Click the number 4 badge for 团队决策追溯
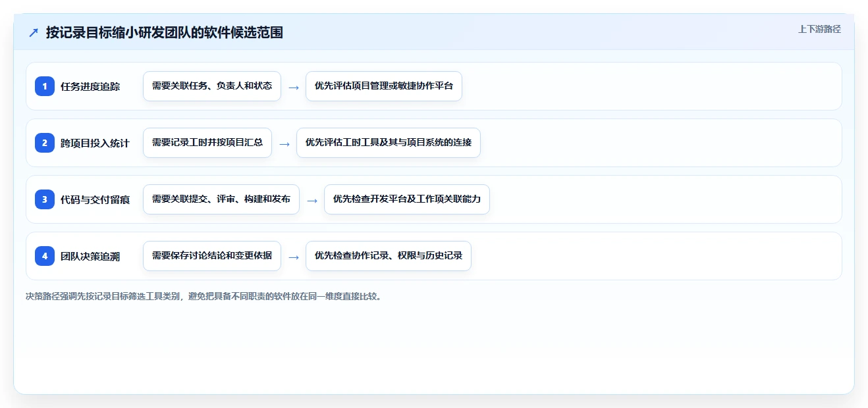The width and height of the screenshot is (868, 408). [45, 256]
